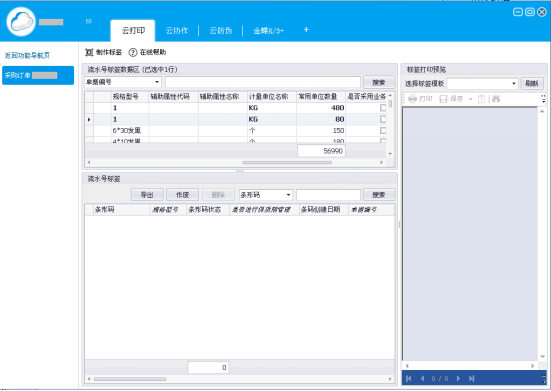Image resolution: width=551 pixels, height=391 pixels.
Task: Switch to the 金蝶K/3+ tab
Action: pyautogui.click(x=268, y=31)
